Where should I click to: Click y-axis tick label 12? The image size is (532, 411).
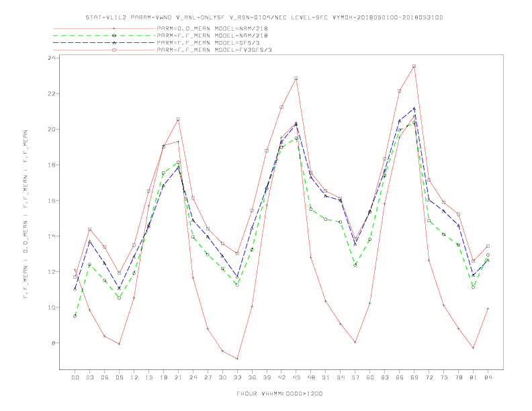52,271
